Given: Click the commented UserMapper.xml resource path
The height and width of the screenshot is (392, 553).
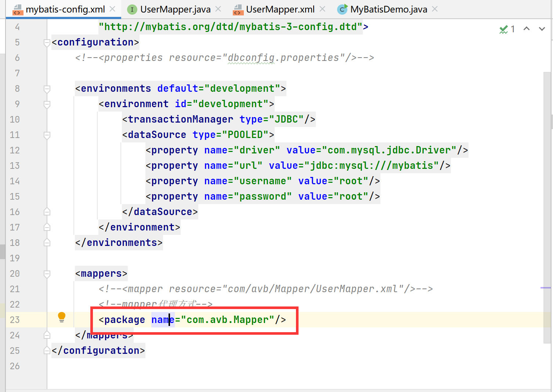Looking at the screenshot, I should tap(313, 289).
